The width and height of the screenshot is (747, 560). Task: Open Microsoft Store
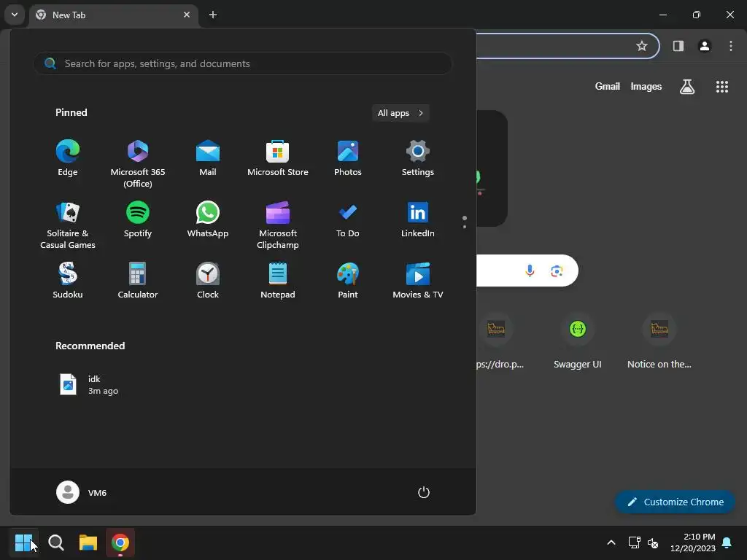(278, 158)
